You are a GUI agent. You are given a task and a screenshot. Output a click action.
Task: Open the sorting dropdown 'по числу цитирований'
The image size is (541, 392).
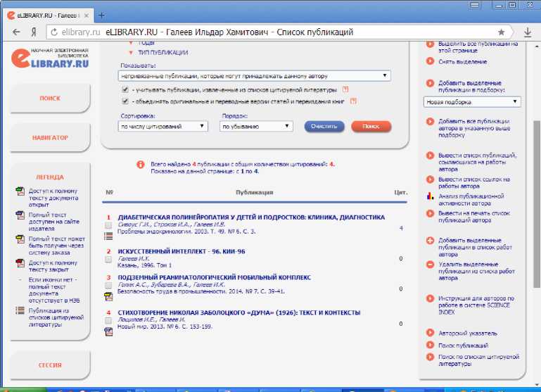(x=163, y=126)
